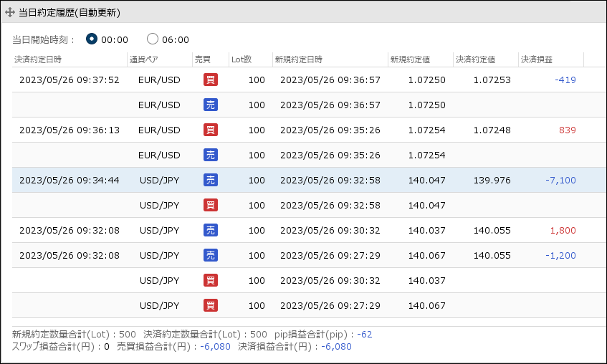
Task: Click the blue sell badge in the highlighted USD/JPY row
Action: pos(211,180)
